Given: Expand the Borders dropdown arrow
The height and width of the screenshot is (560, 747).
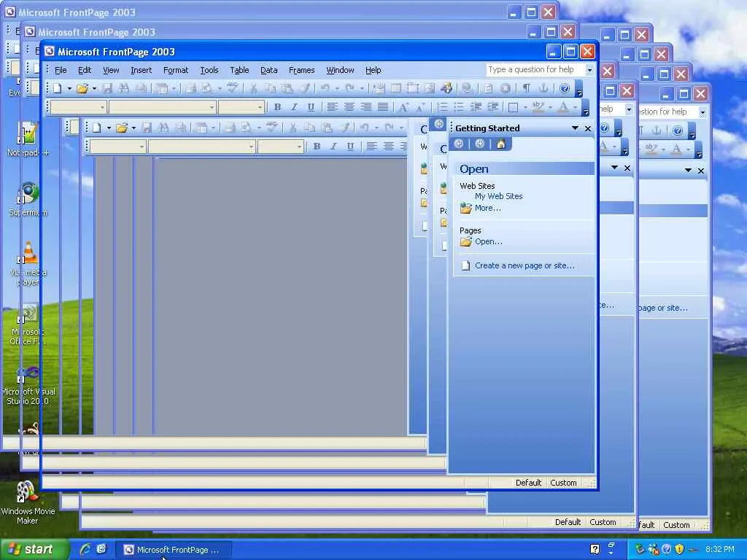Looking at the screenshot, I should [x=525, y=107].
